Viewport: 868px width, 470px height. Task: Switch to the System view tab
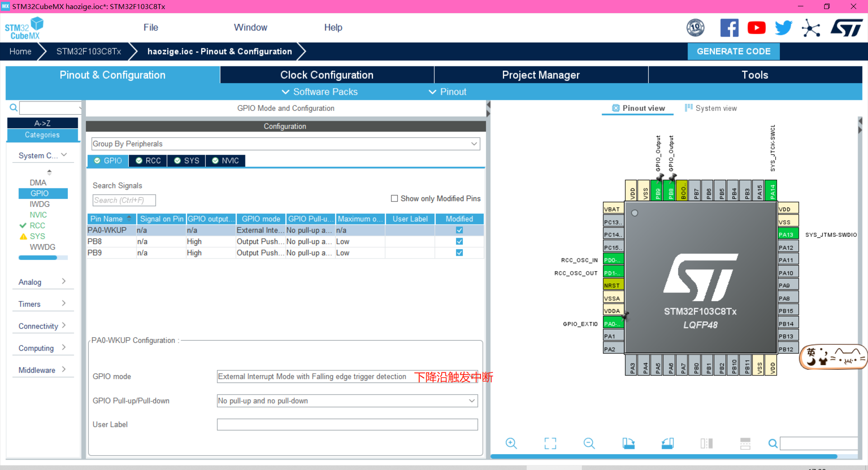(x=711, y=108)
